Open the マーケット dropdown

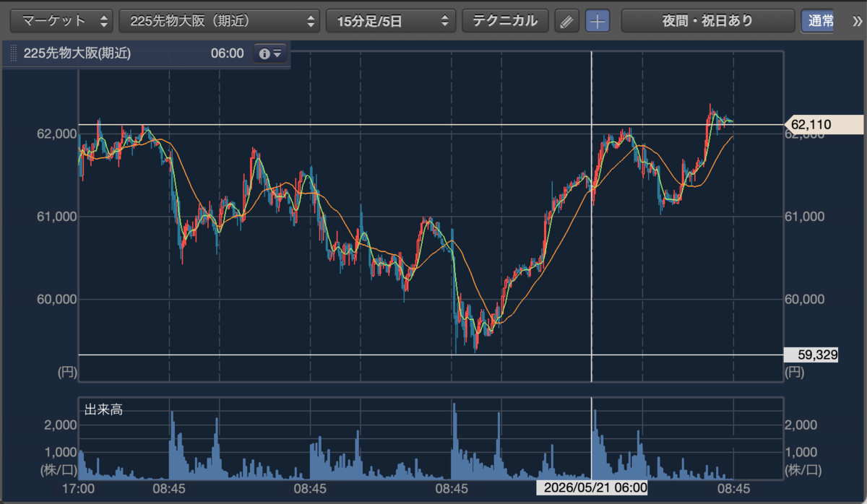click(x=61, y=20)
